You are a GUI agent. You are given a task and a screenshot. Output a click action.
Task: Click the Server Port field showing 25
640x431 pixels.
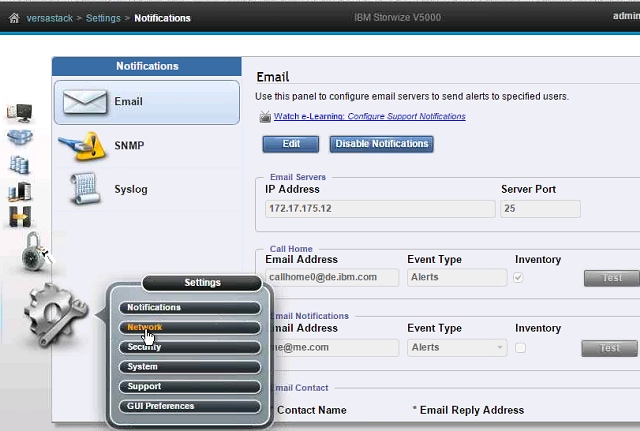(x=540, y=209)
